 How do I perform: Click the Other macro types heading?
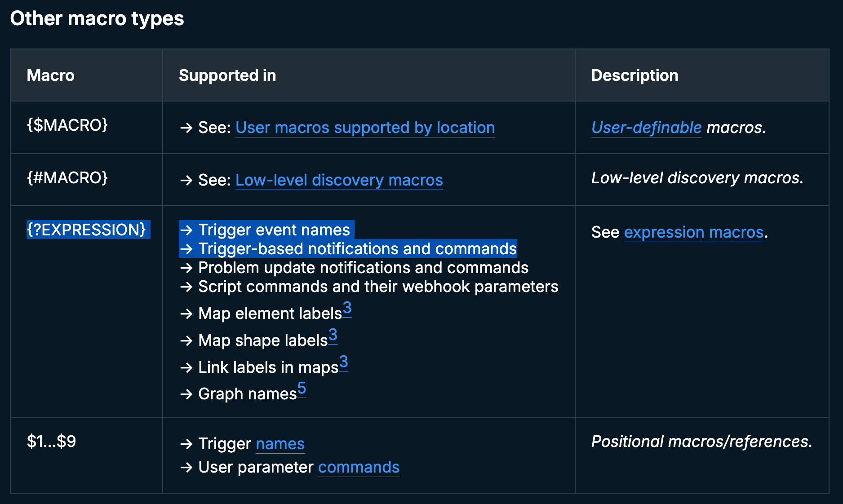click(x=97, y=19)
